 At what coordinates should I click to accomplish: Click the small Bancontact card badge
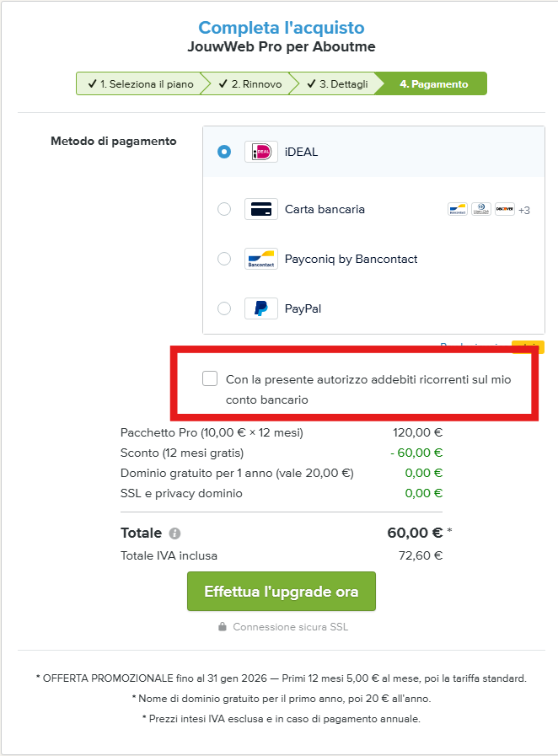457,209
